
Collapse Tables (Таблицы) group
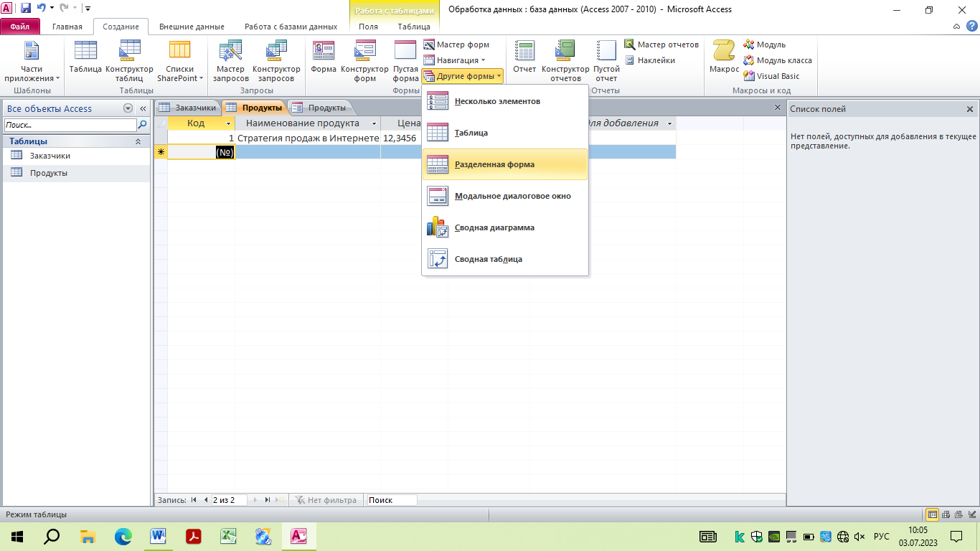(138, 141)
